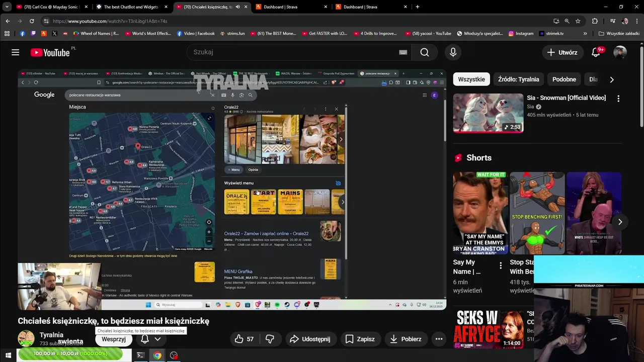This screenshot has height=362, width=644.
Task: Open the Facebook bookmark icon
Action: coord(23,34)
